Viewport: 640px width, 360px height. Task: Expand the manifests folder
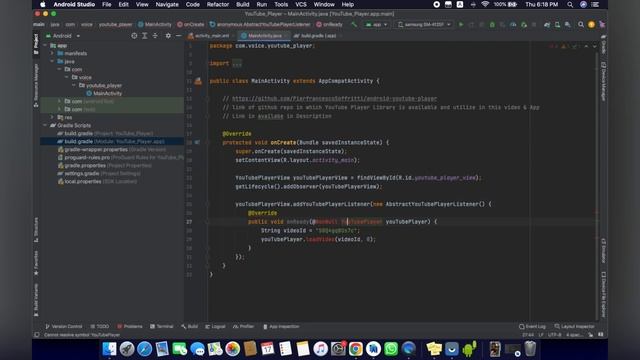point(52,53)
